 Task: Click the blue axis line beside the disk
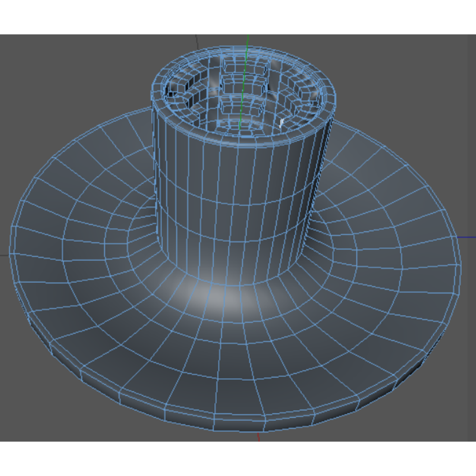(466, 237)
